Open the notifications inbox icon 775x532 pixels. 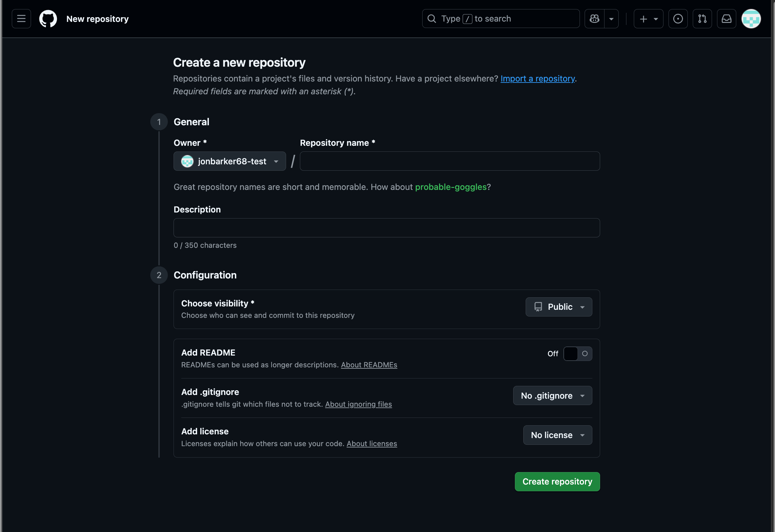point(726,19)
